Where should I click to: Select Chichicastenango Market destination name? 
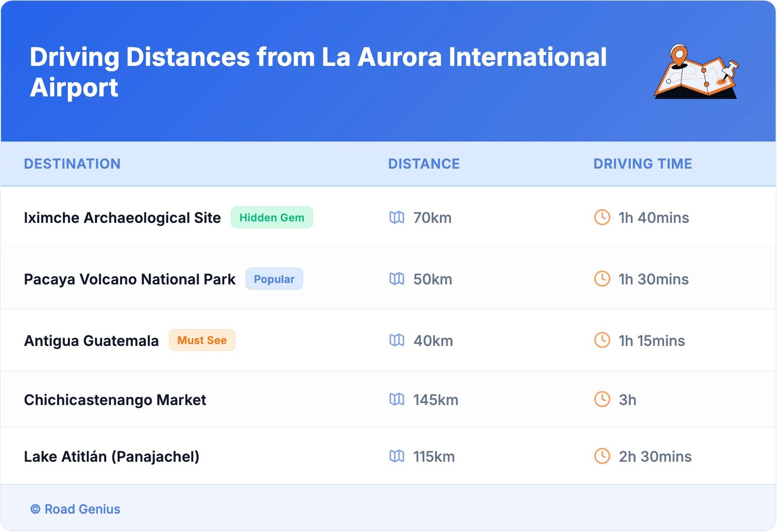pos(115,400)
